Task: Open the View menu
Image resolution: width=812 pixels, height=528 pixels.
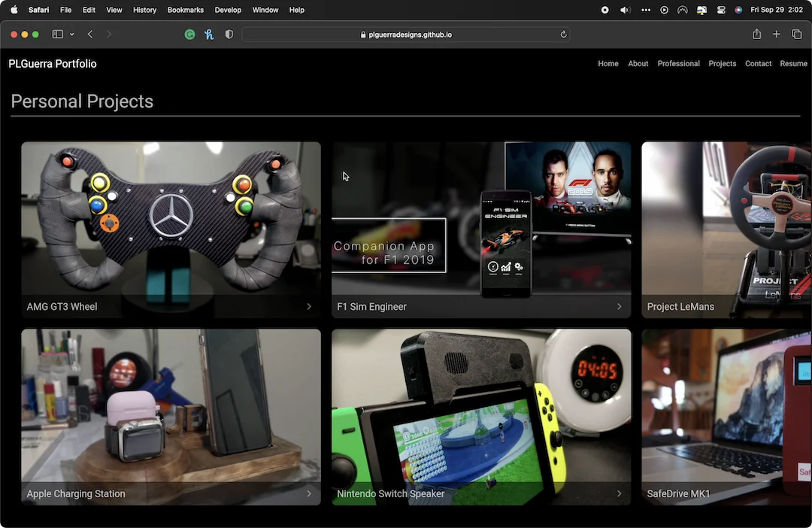Action: tap(114, 10)
